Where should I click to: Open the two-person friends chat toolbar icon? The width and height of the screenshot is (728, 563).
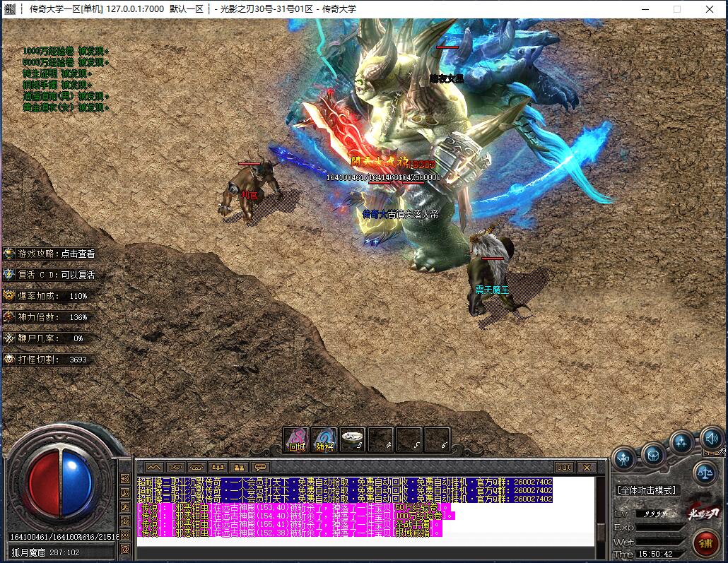[x=240, y=468]
